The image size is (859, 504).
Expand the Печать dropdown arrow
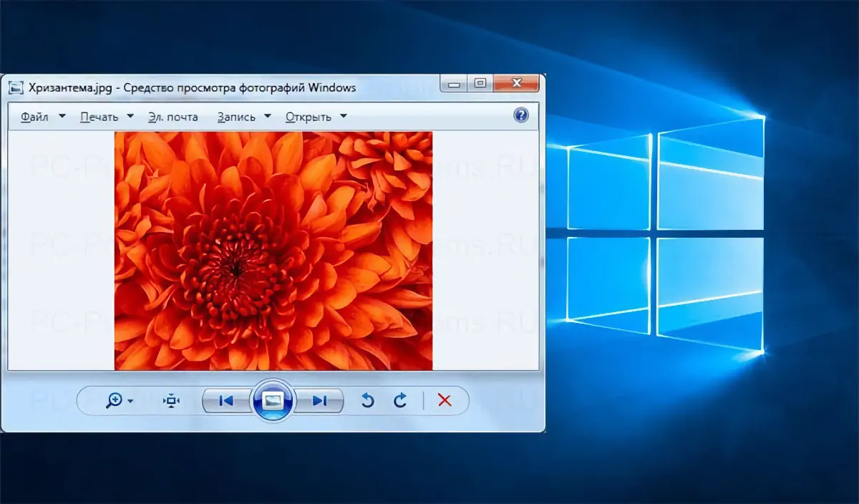click(x=130, y=116)
